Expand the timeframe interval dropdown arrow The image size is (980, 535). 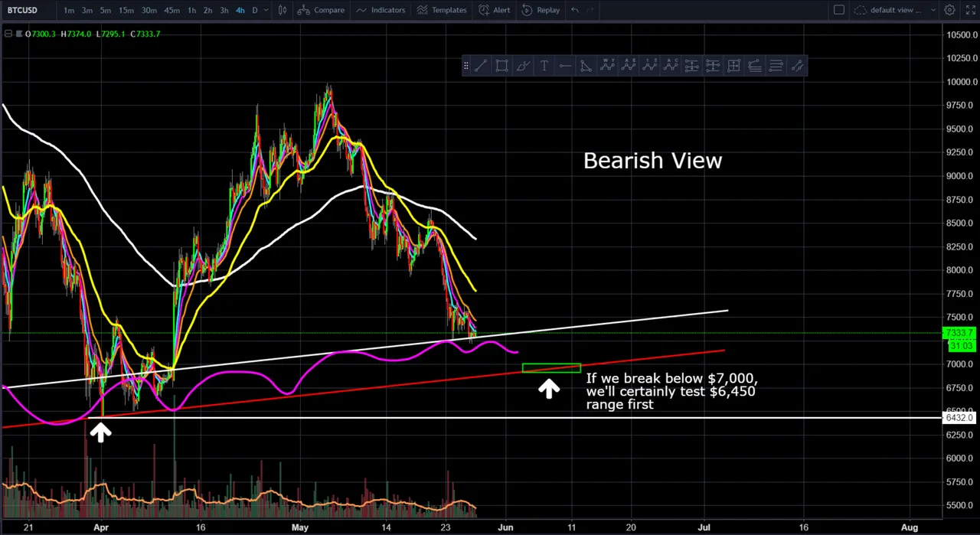pyautogui.click(x=266, y=10)
